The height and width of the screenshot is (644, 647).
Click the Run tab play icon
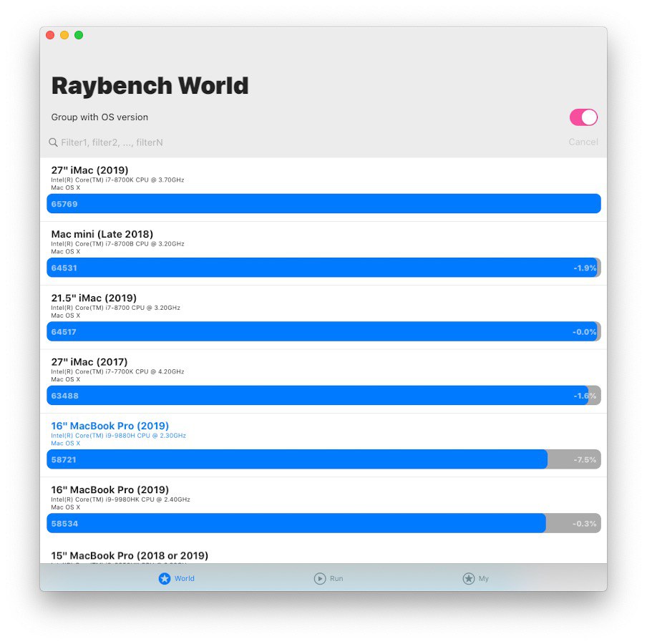[320, 578]
